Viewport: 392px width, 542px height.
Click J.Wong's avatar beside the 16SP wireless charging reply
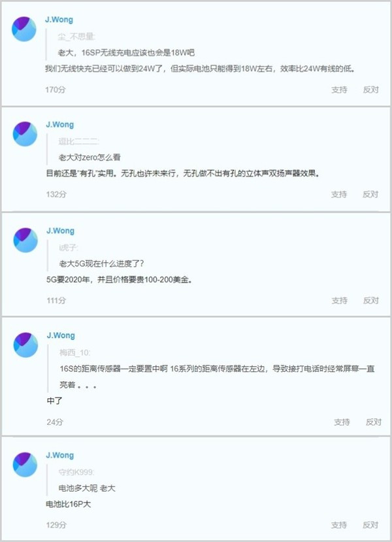25,29
